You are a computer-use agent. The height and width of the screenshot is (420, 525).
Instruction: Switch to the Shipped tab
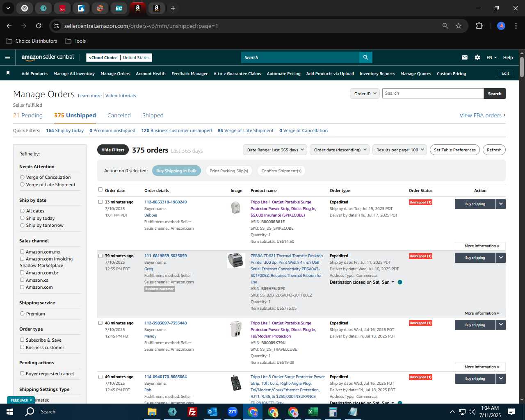click(x=153, y=115)
